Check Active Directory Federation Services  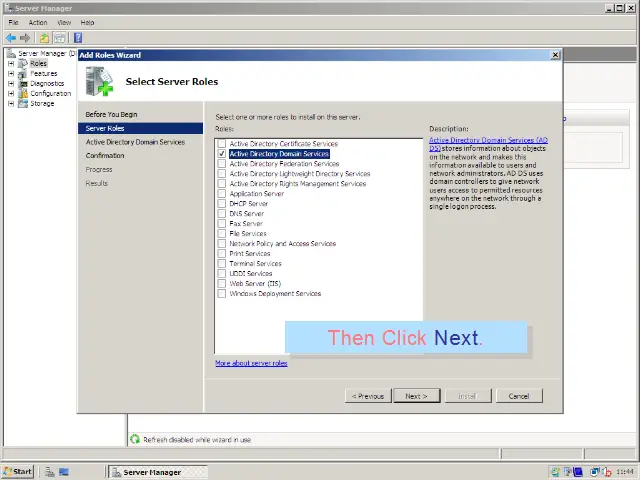click(222, 164)
